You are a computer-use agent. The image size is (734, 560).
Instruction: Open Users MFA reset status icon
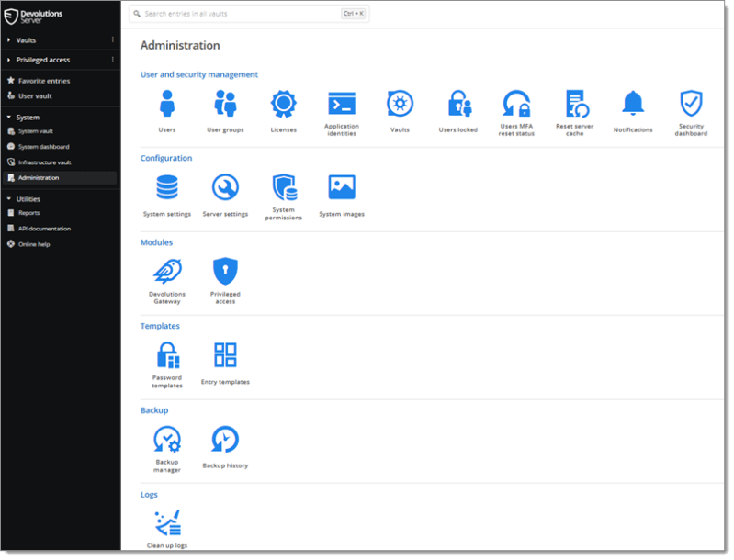(516, 104)
